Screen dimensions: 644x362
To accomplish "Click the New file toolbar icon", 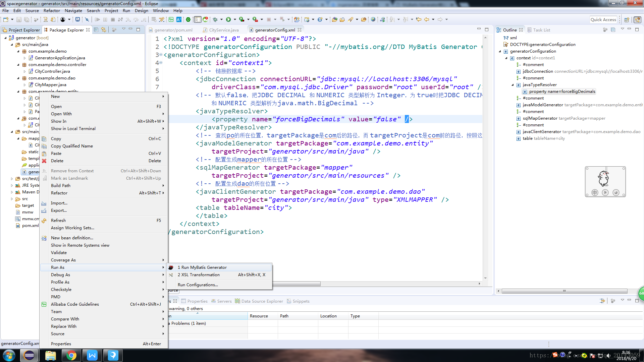I will click(x=5, y=19).
